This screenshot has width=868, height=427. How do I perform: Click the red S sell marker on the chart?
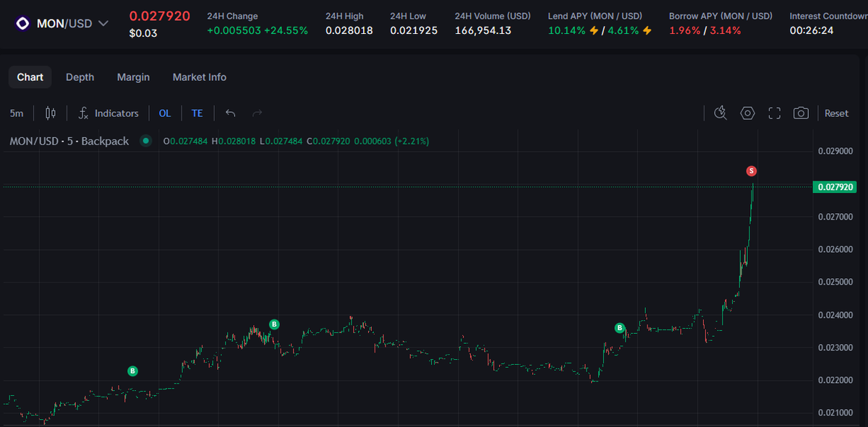751,171
